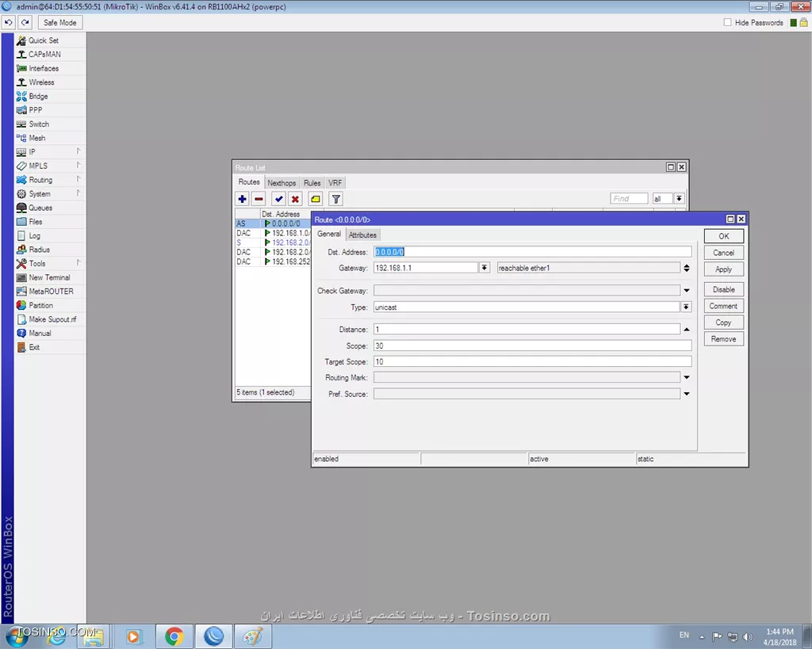Click the OK button
812x649 pixels.
click(x=724, y=236)
